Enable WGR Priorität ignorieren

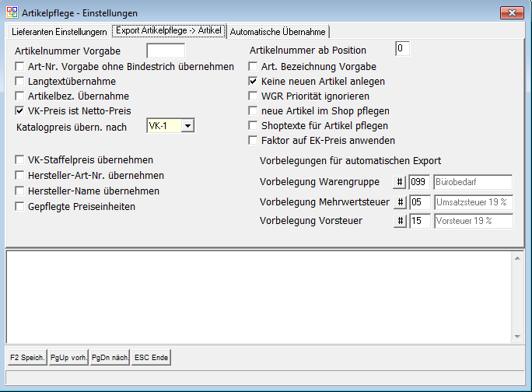[x=253, y=96]
